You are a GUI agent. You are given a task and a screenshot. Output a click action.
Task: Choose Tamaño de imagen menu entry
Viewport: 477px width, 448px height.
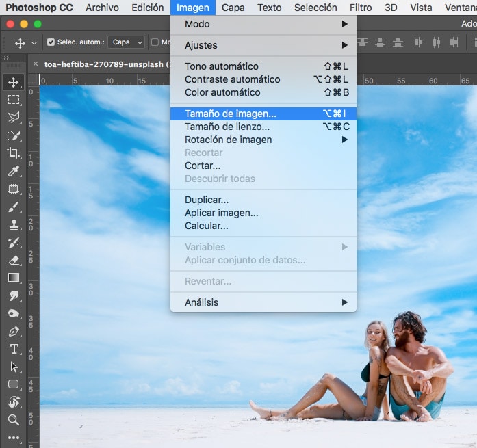263,114
